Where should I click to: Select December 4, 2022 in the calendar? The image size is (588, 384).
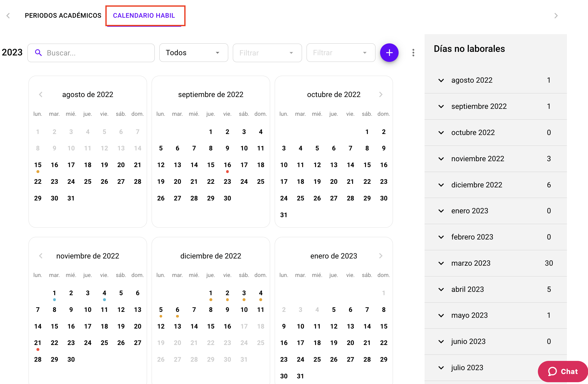click(x=261, y=293)
